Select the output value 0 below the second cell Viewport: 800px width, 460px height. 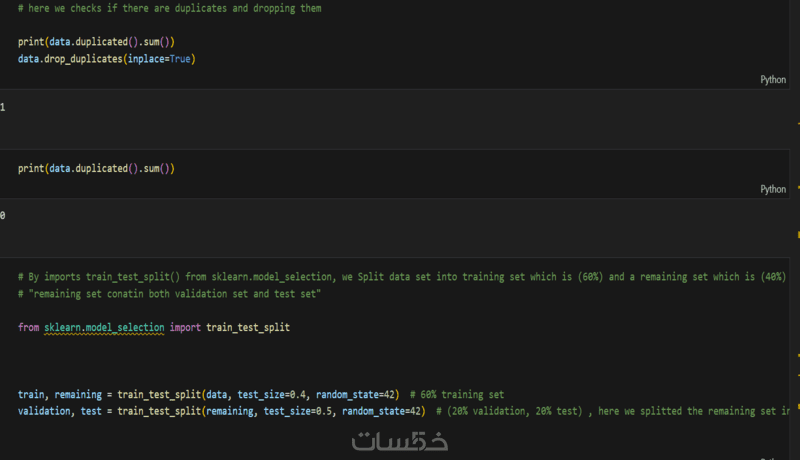3,215
